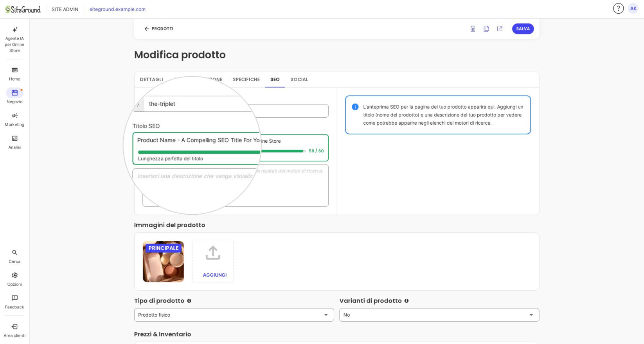Click the Site Admin label
Image resolution: width=644 pixels, height=344 pixels.
click(65, 9)
